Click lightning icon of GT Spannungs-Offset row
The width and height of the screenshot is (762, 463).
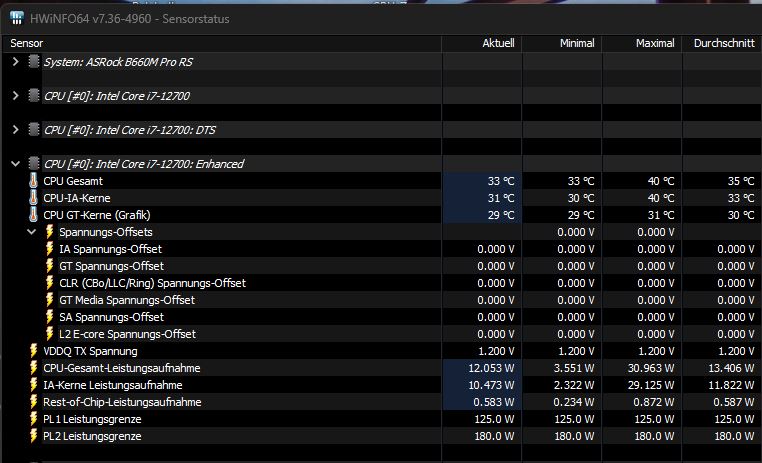[x=49, y=266]
